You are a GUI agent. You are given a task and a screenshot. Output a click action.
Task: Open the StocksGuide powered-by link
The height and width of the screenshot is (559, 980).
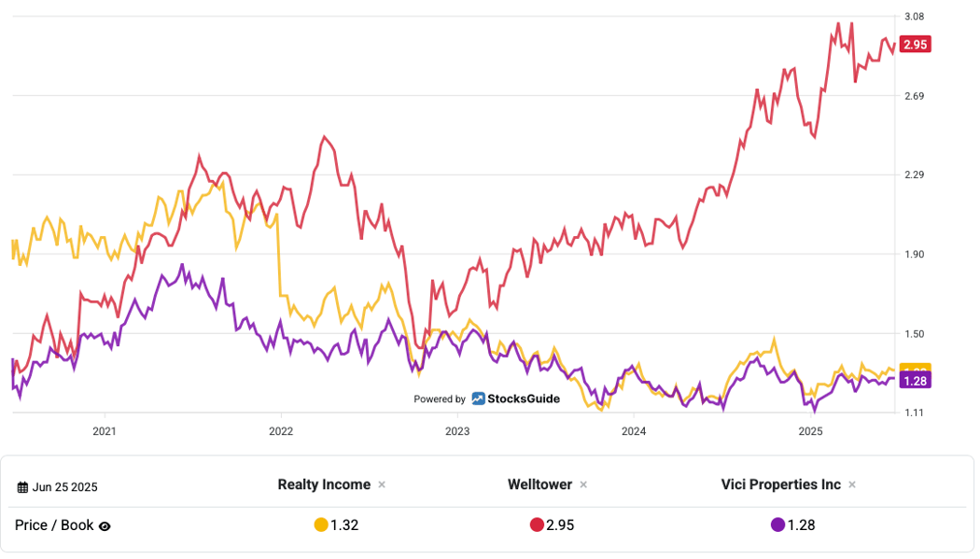point(487,398)
